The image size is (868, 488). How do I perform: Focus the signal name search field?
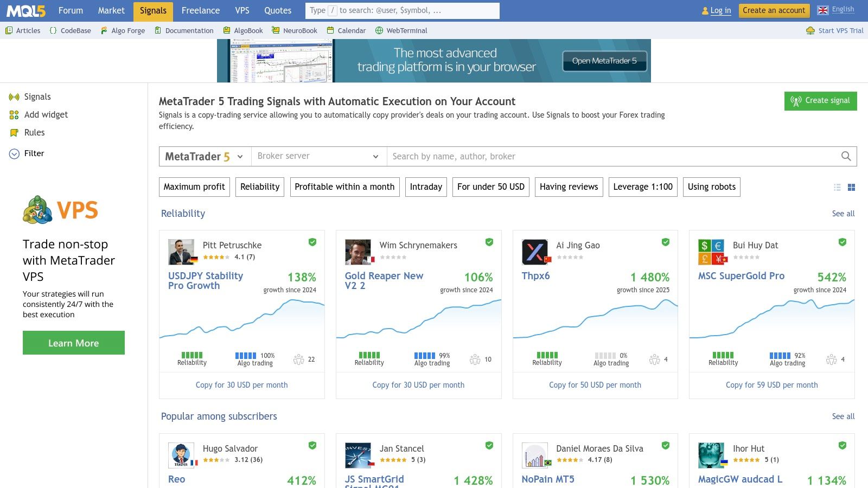coord(613,157)
